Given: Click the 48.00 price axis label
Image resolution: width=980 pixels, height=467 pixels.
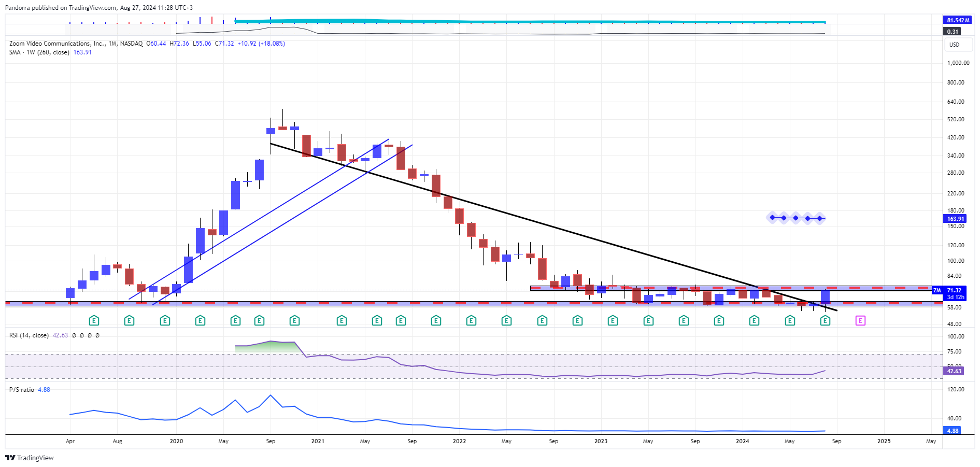Looking at the screenshot, I should tap(954, 324).
